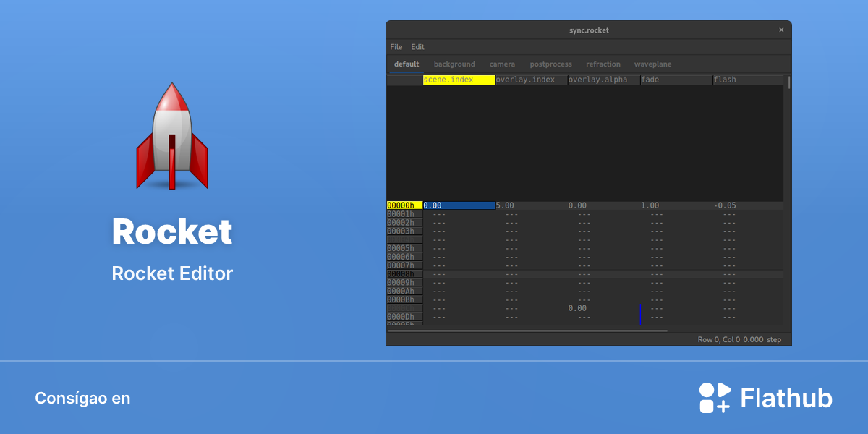
Task: Switch to the refraction tab
Action: 603,64
